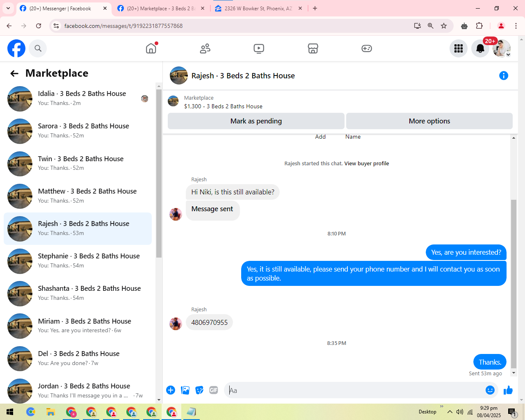Open Friends icon in top navigation

tap(205, 48)
